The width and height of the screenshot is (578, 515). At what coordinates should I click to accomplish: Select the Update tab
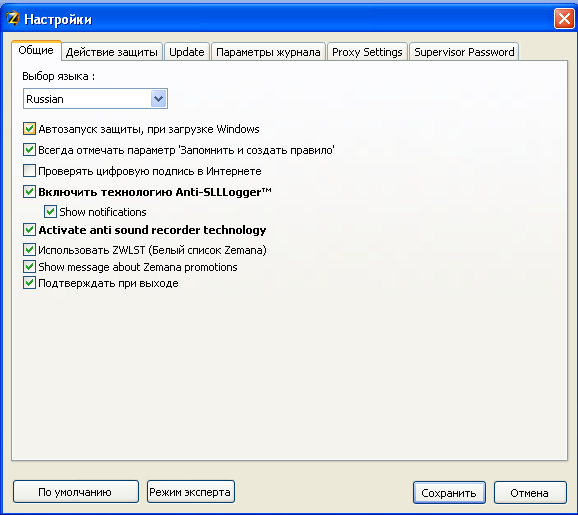[187, 52]
